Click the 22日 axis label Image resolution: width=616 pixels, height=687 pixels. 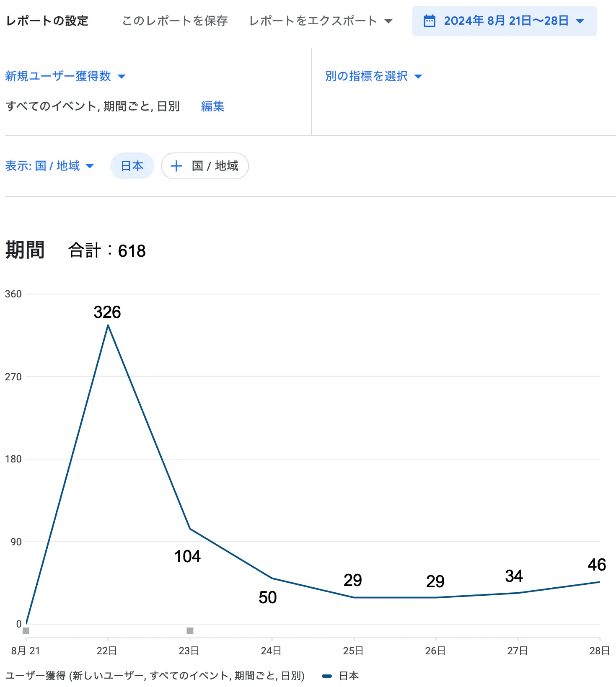click(107, 651)
